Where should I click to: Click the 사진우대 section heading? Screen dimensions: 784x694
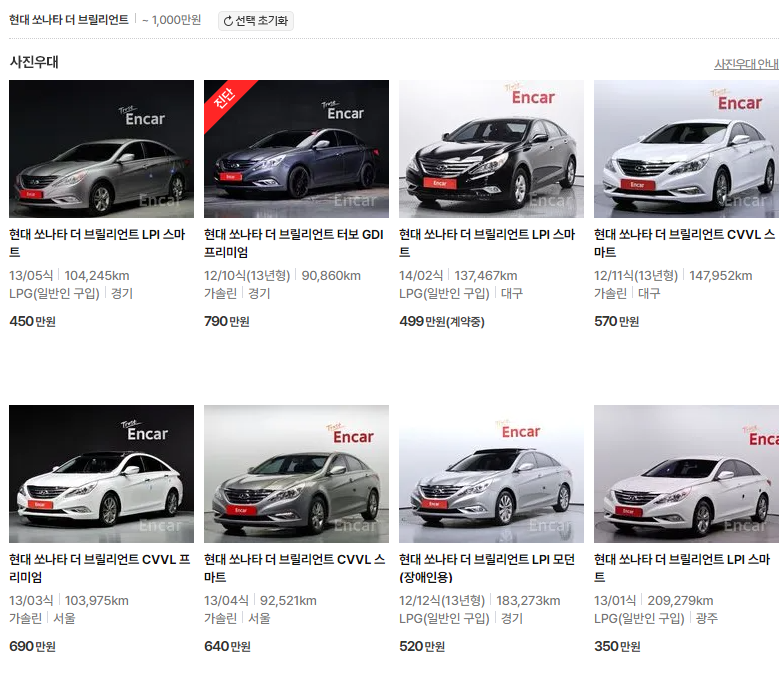coord(34,62)
